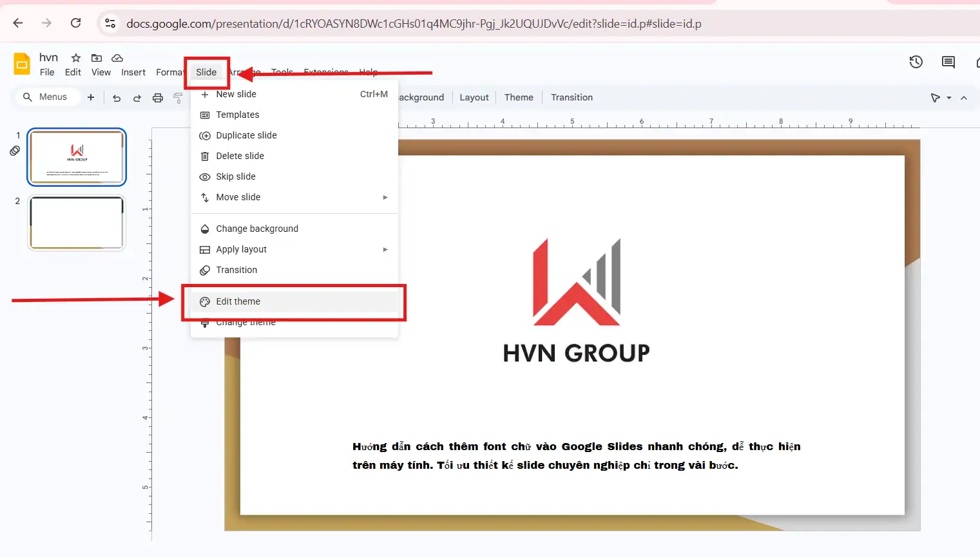Viewport: 980px width, 557px height.
Task: Reload the page with refresh icon
Action: (x=75, y=23)
